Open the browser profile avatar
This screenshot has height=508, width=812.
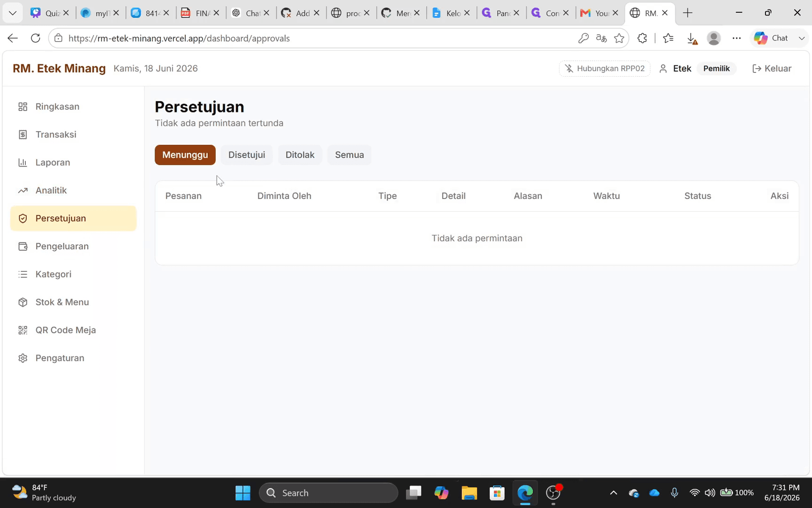pos(714,38)
